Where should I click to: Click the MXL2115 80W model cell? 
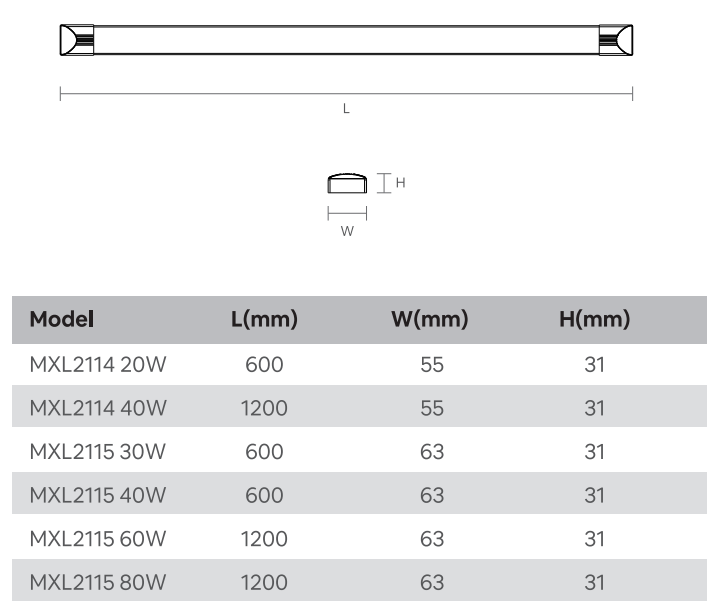(x=98, y=583)
